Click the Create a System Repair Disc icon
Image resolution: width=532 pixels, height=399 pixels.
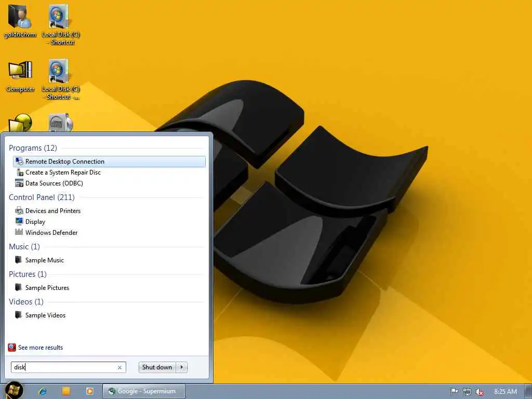19,172
